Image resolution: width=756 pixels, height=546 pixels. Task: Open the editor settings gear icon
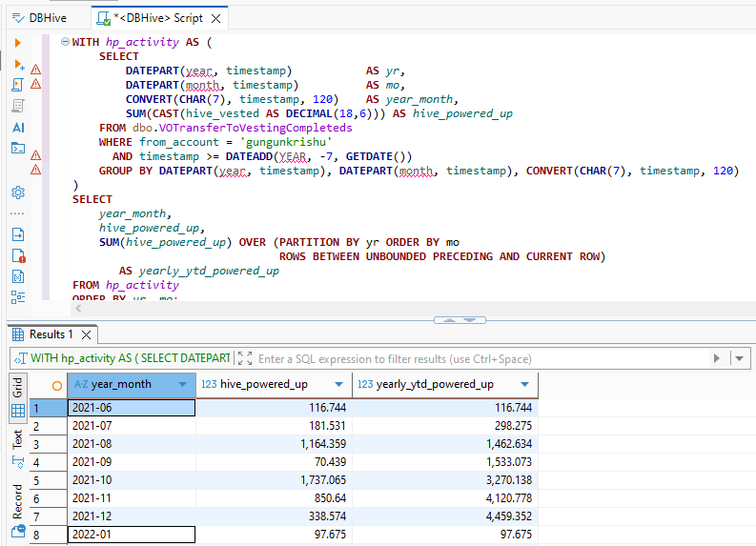(17, 192)
